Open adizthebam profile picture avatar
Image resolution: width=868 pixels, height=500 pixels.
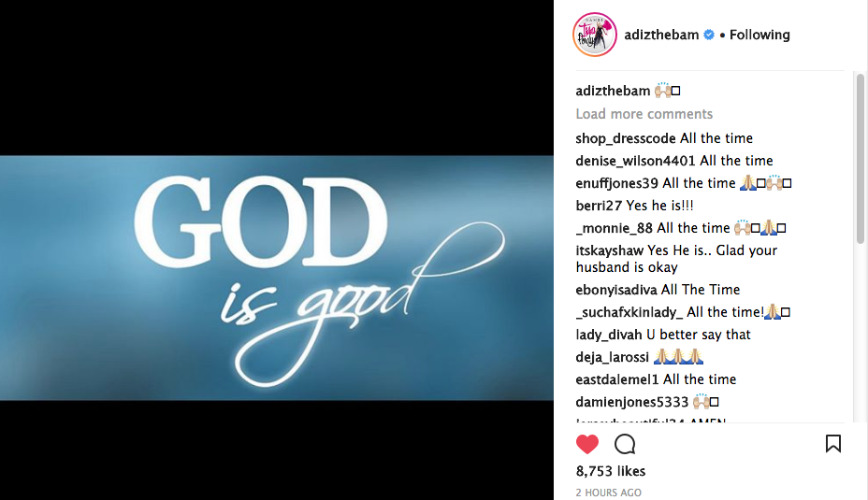click(x=595, y=35)
